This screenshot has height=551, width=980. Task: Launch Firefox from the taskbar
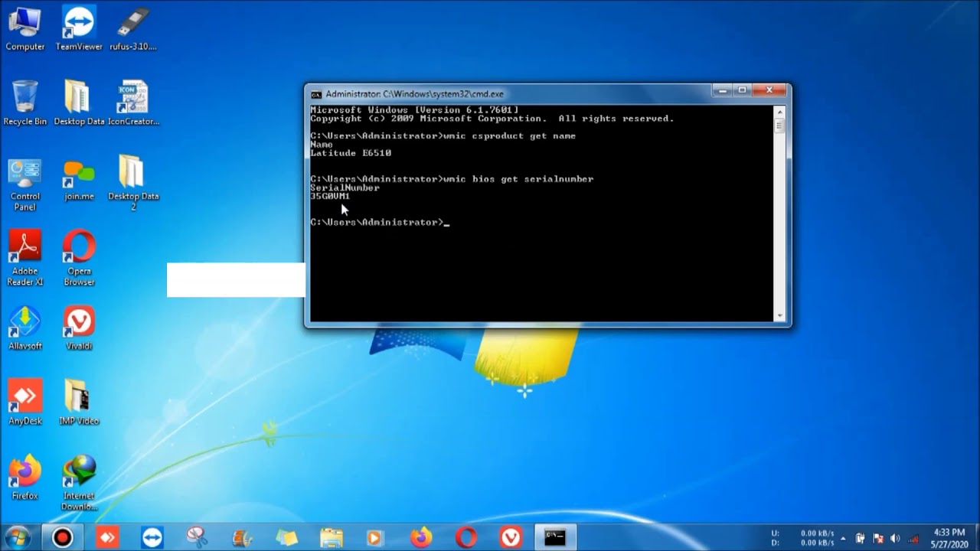pyautogui.click(x=421, y=537)
